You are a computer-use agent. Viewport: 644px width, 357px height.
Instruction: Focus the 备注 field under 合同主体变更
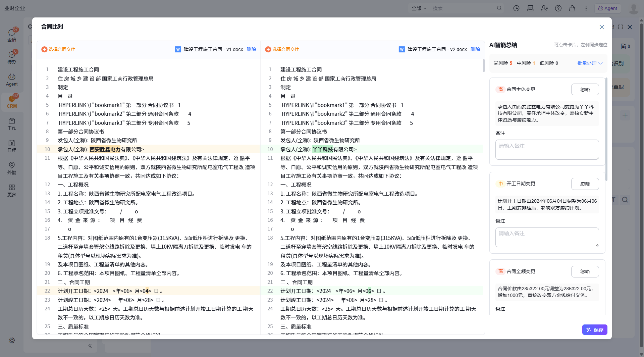point(547,150)
